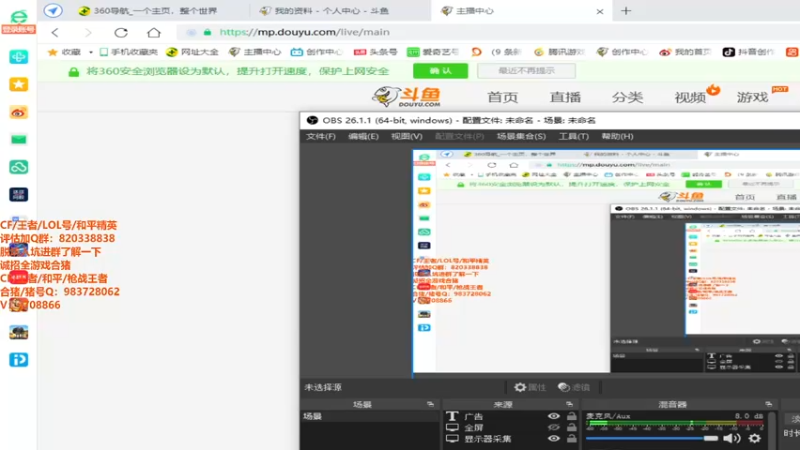Open the 滤镜 filters button in OBS
The height and width of the screenshot is (450, 800).
(x=573, y=387)
